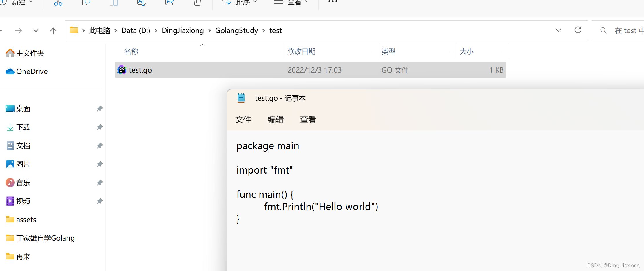Unpin 视频 with its pin icon
Image resolution: width=644 pixels, height=271 pixels.
[x=100, y=201]
